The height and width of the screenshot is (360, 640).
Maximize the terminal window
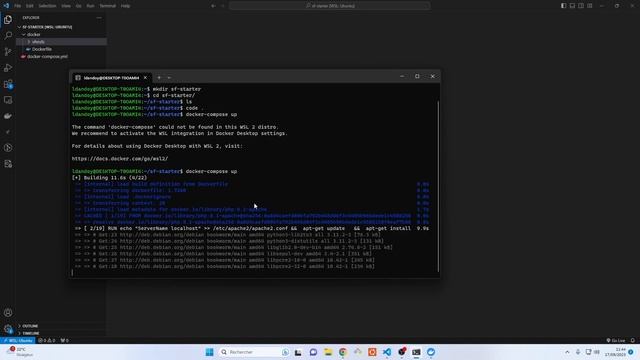tap(417, 76)
